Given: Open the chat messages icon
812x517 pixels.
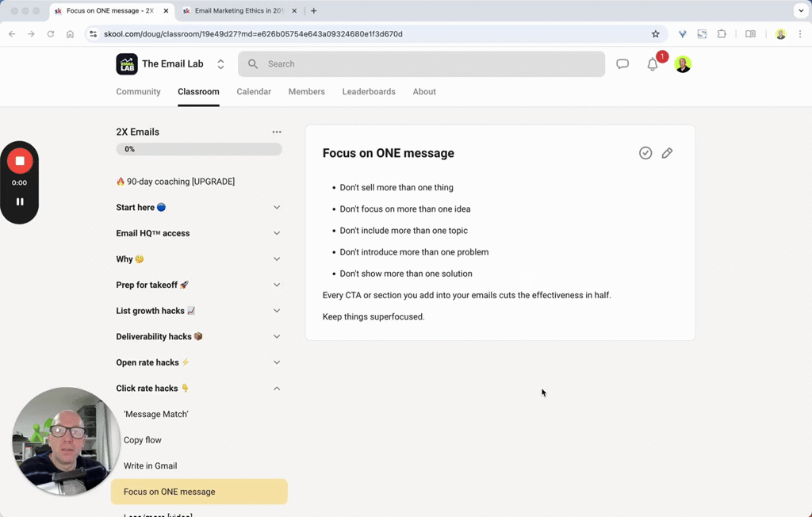Looking at the screenshot, I should tap(622, 64).
